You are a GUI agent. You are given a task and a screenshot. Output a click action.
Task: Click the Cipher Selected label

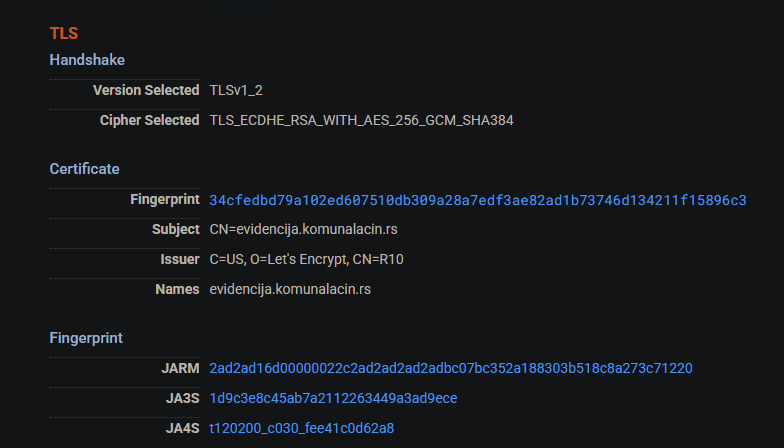coord(150,120)
